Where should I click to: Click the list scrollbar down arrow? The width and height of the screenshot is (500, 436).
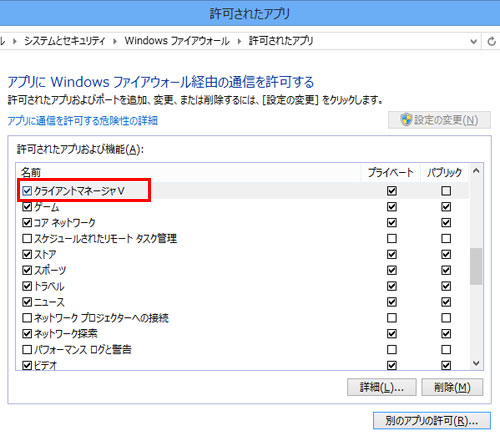(x=476, y=363)
